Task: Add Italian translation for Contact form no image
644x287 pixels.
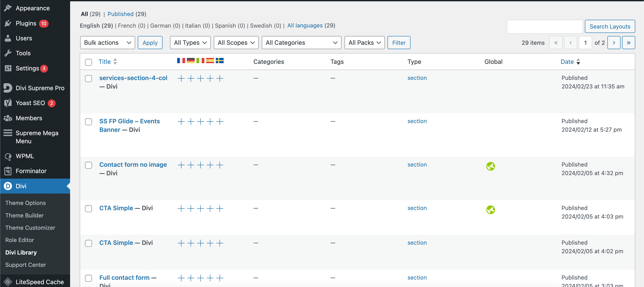Action: pos(200,165)
